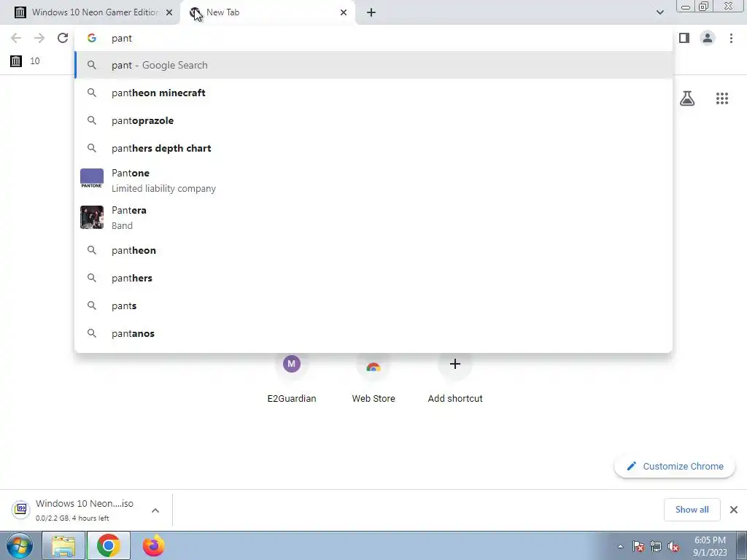747x560 pixels.
Task: Click the browser back arrow
Action: [x=16, y=38]
